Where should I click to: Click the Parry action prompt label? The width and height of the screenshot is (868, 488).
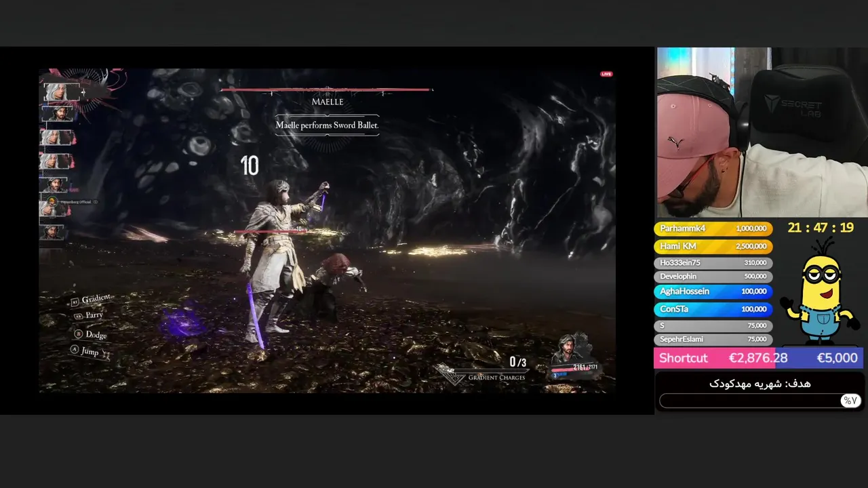point(94,315)
